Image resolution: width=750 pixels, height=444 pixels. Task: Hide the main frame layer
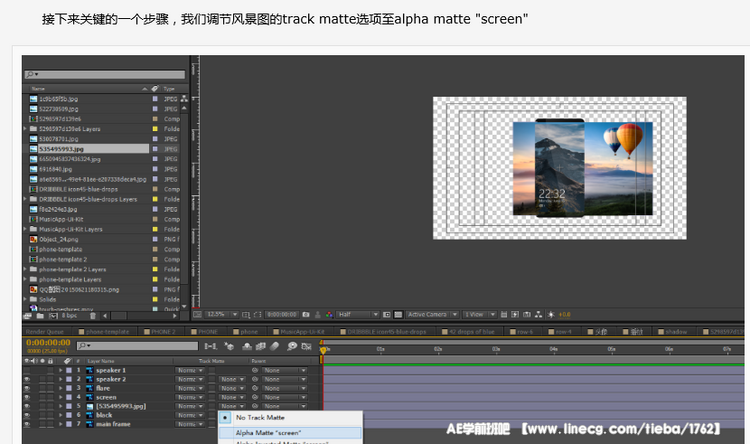(27, 424)
